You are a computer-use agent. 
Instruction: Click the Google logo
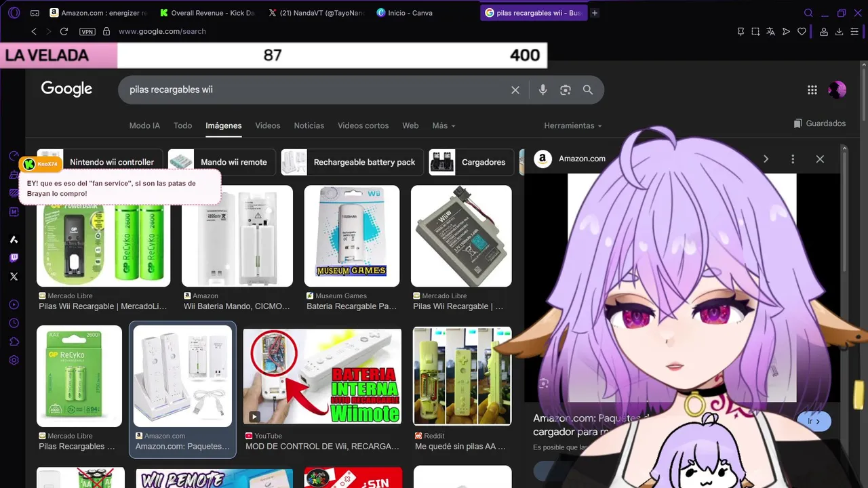66,89
